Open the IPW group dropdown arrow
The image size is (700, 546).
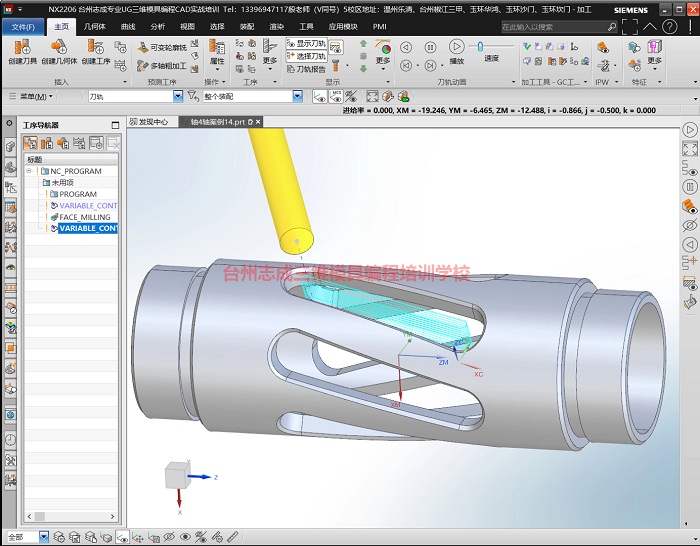click(x=617, y=82)
